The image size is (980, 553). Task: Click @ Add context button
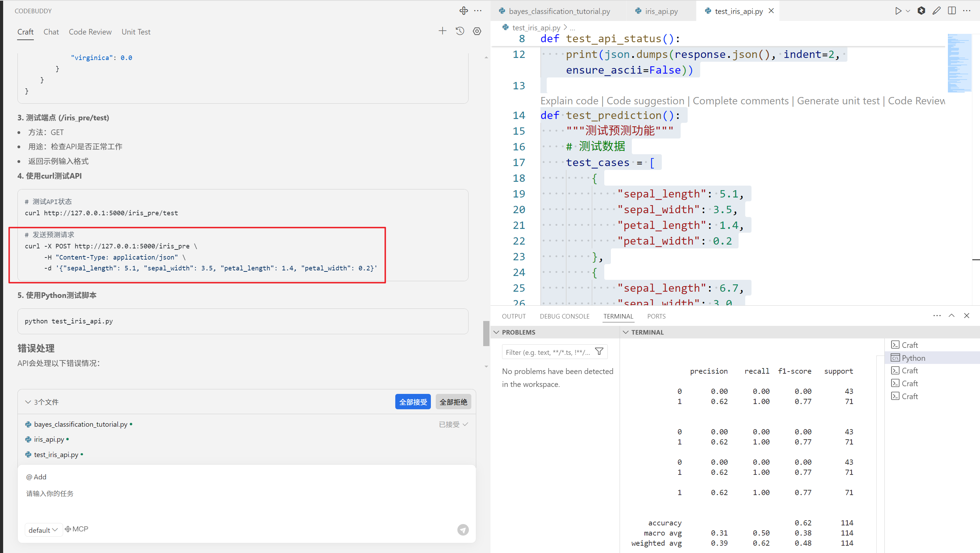click(36, 477)
